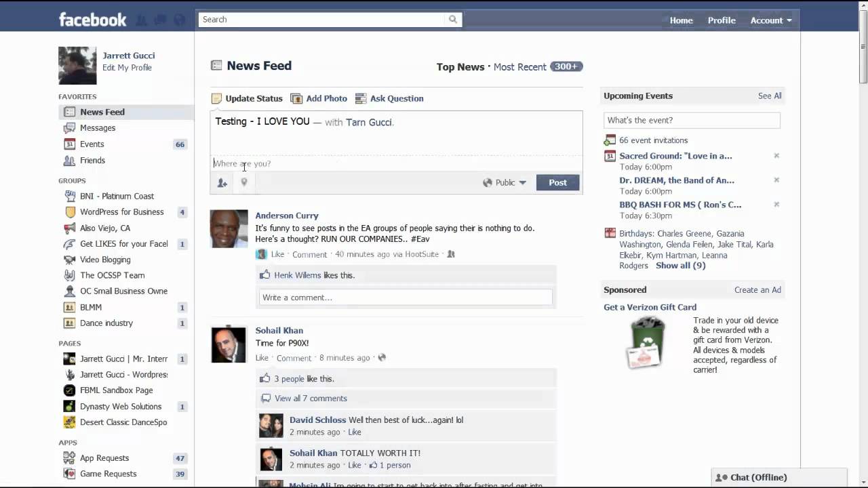868x488 pixels.
Task: Click the Update Status icon
Action: (216, 99)
